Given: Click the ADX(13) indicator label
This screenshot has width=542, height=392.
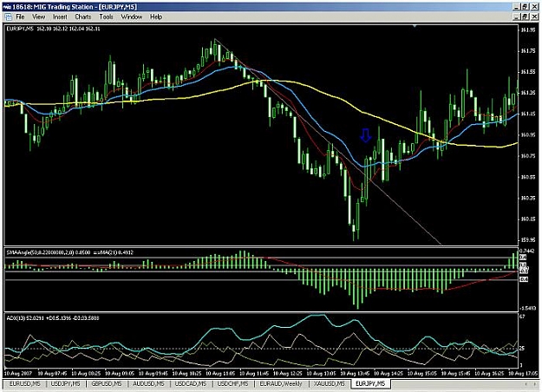Looking at the screenshot, I should tap(53, 317).
